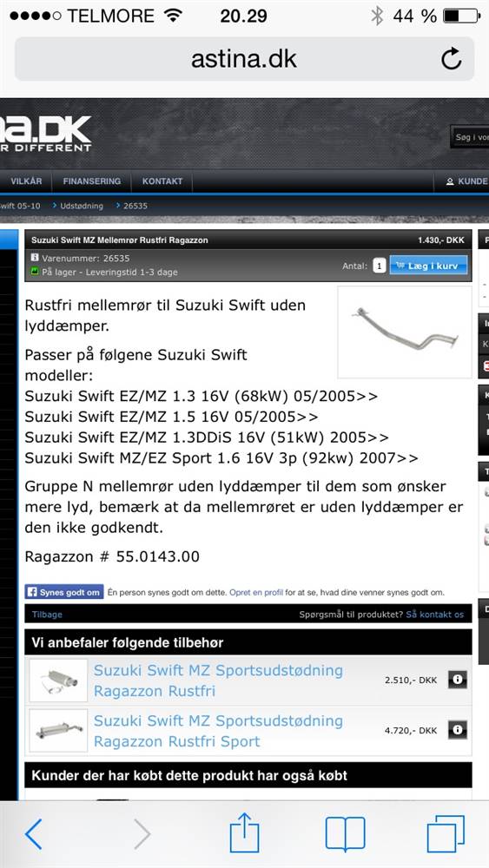Tap the Safari reload page icon

point(452,58)
